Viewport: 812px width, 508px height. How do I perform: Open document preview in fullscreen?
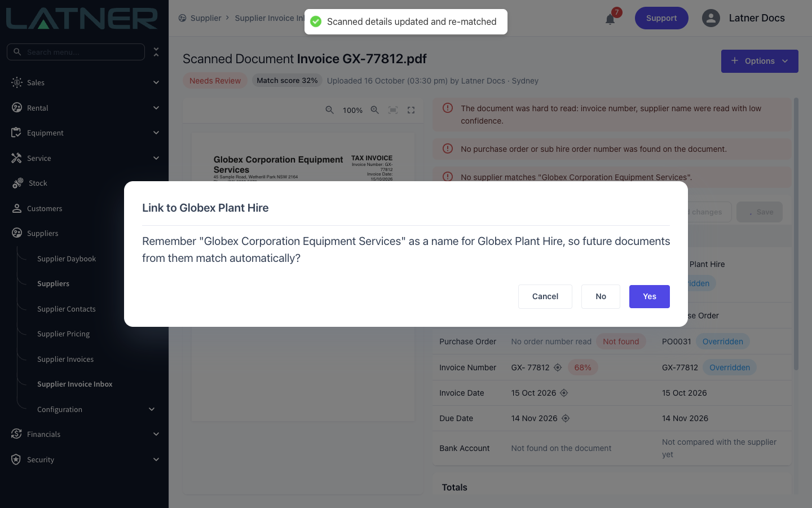coord(411,110)
